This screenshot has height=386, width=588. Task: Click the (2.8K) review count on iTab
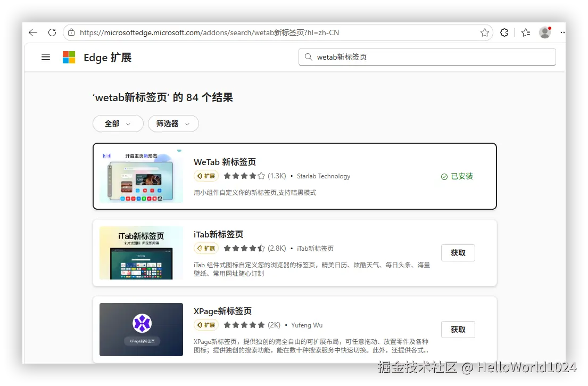277,248
